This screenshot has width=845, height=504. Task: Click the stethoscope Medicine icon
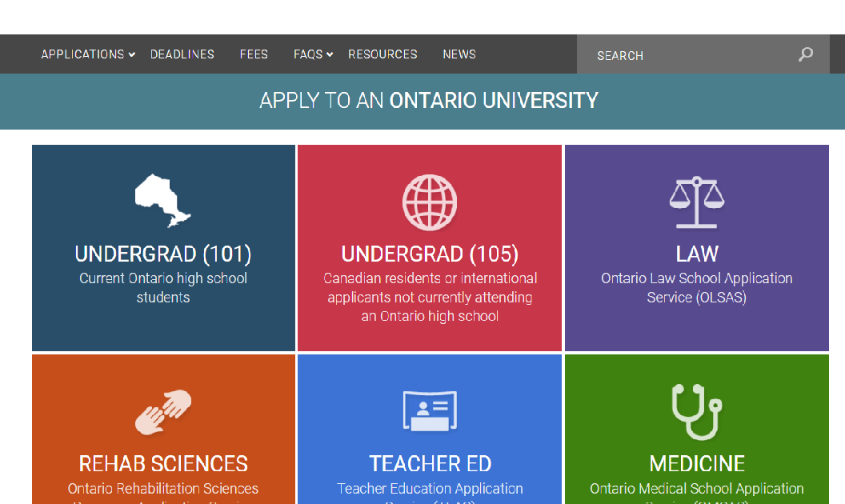[697, 412]
